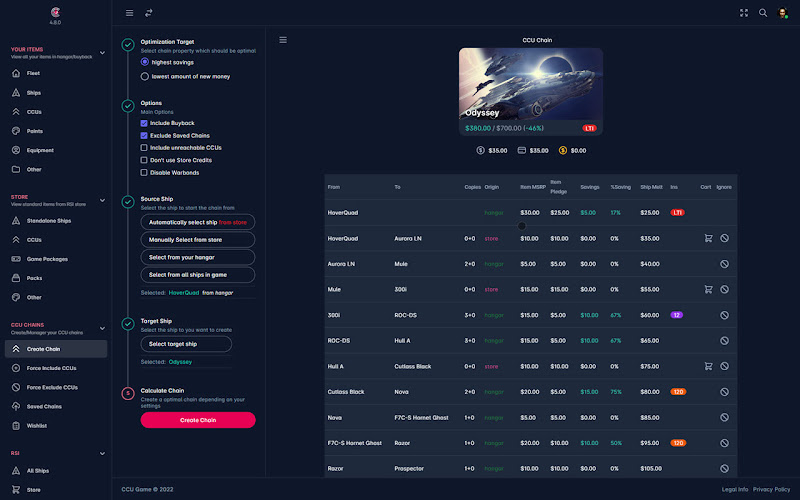Collapse the CCU Chains section
Viewport: 800px width, 500px height.
coord(102,328)
